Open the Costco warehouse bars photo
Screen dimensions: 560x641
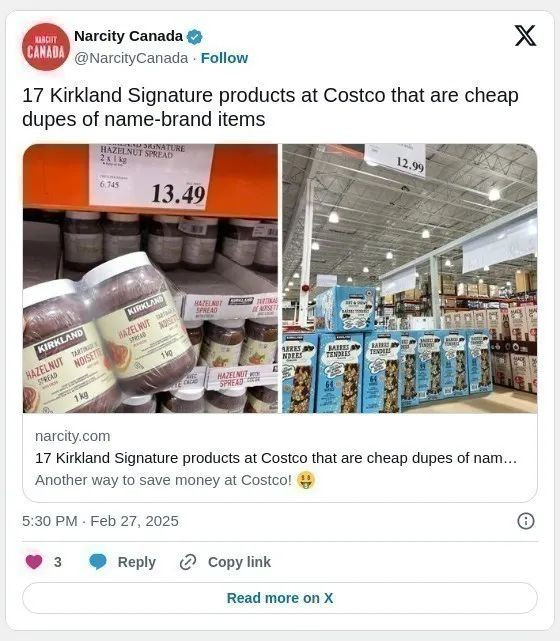tap(410, 278)
